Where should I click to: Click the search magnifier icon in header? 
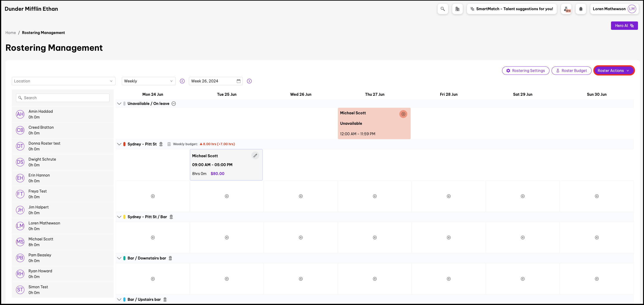tap(443, 9)
